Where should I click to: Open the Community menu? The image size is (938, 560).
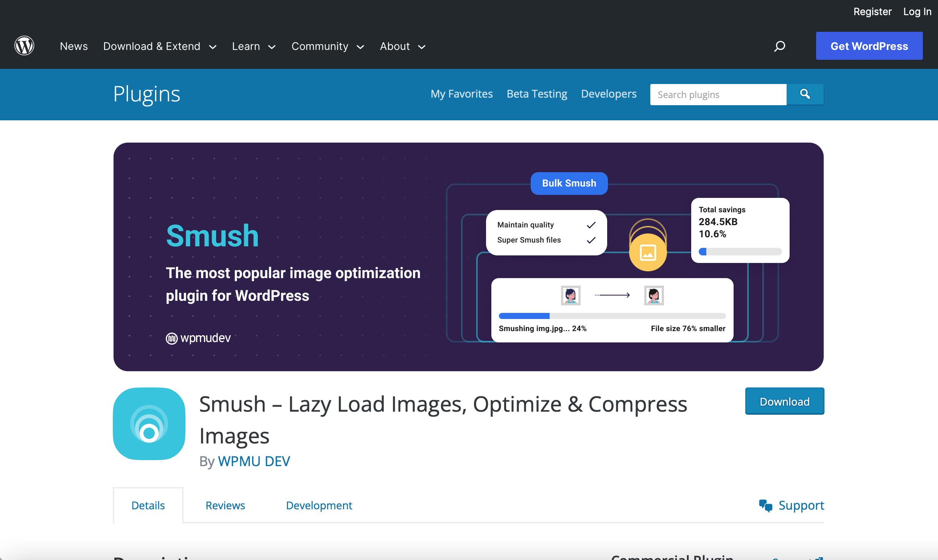[x=320, y=46]
